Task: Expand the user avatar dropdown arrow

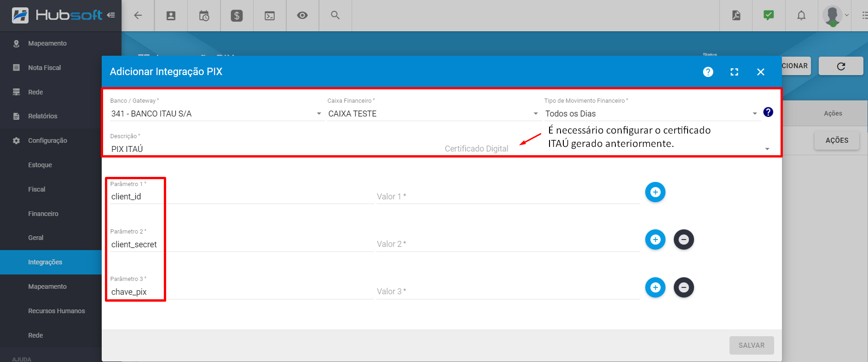Action: (847, 15)
